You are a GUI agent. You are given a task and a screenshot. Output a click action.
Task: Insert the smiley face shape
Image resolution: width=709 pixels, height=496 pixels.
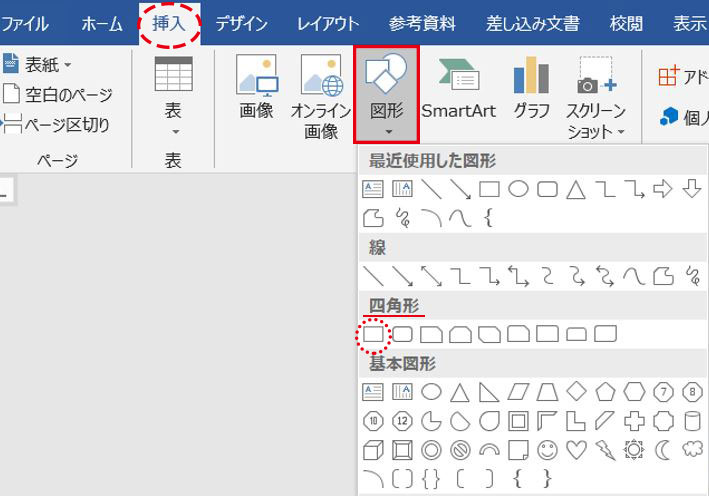548,450
